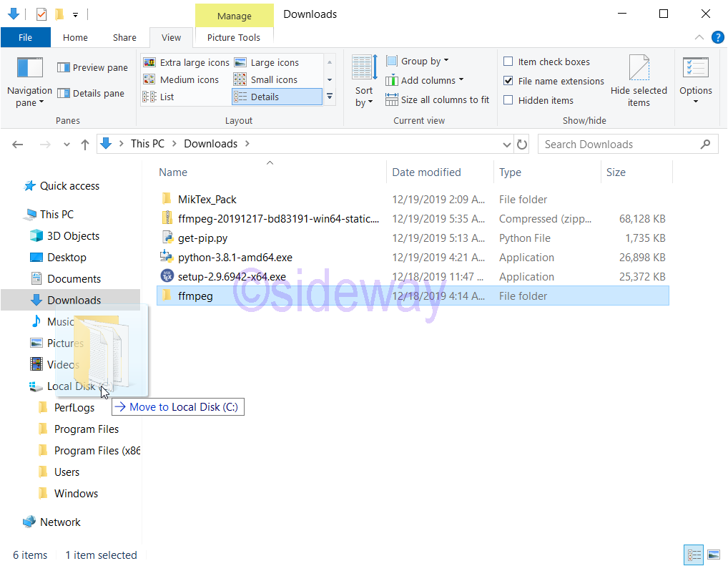
Task: Open recent locations dropdown
Action: click(x=67, y=145)
